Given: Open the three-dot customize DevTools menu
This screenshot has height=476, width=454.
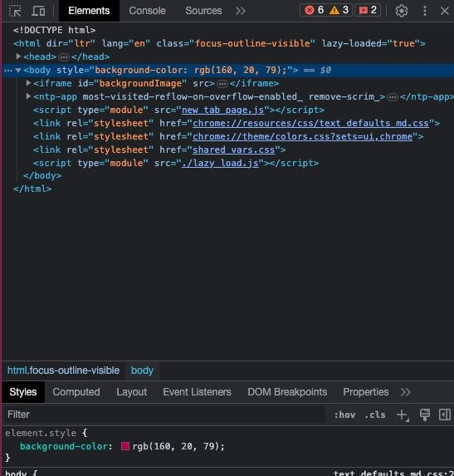Looking at the screenshot, I should point(425,11).
